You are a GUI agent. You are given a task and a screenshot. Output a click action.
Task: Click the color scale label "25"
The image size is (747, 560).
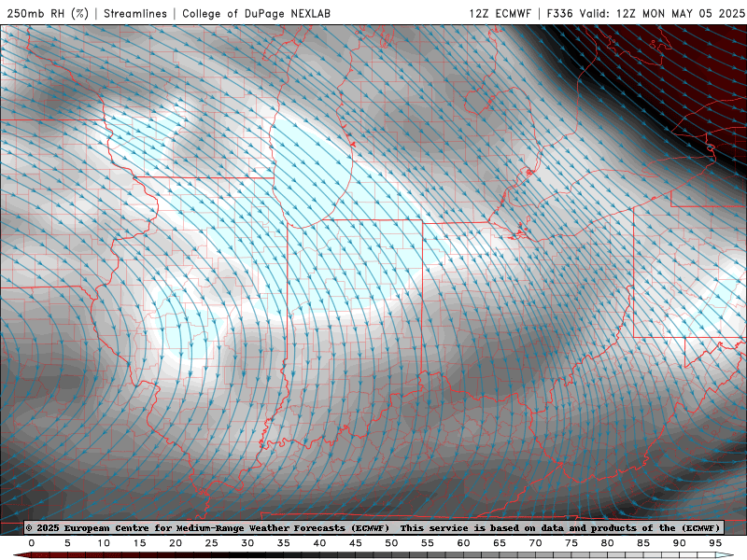click(212, 543)
